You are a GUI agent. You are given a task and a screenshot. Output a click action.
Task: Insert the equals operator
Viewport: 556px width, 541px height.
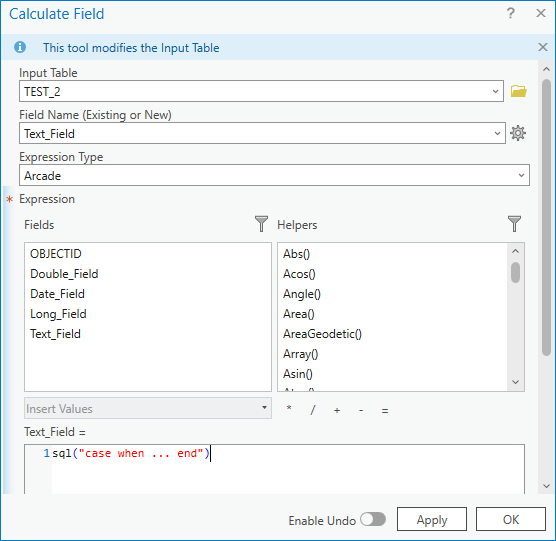click(x=385, y=411)
